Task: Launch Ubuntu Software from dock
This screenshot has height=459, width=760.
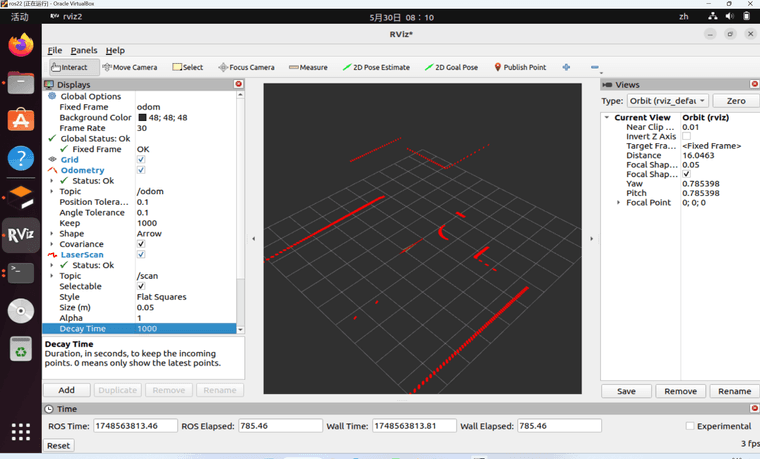Action: 21,120
